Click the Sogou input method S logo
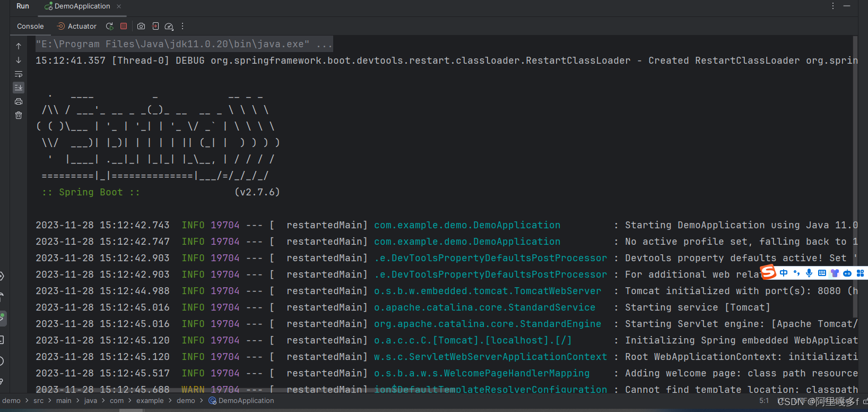This screenshot has width=868, height=412. pyautogui.click(x=768, y=273)
